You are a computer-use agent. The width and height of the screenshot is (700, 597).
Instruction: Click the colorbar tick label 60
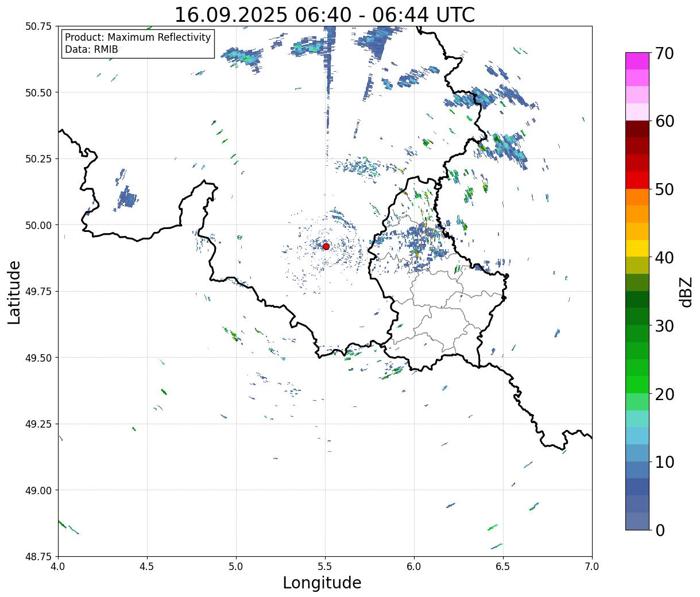tap(664, 121)
